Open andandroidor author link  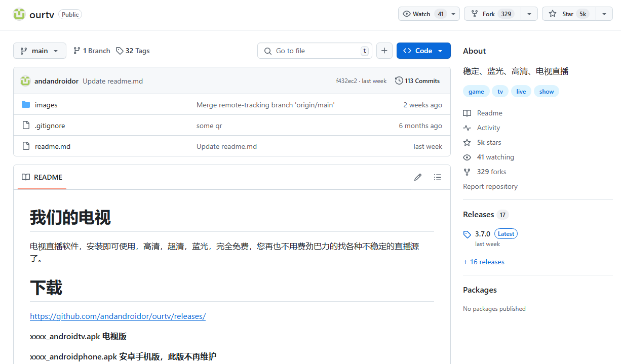56,81
